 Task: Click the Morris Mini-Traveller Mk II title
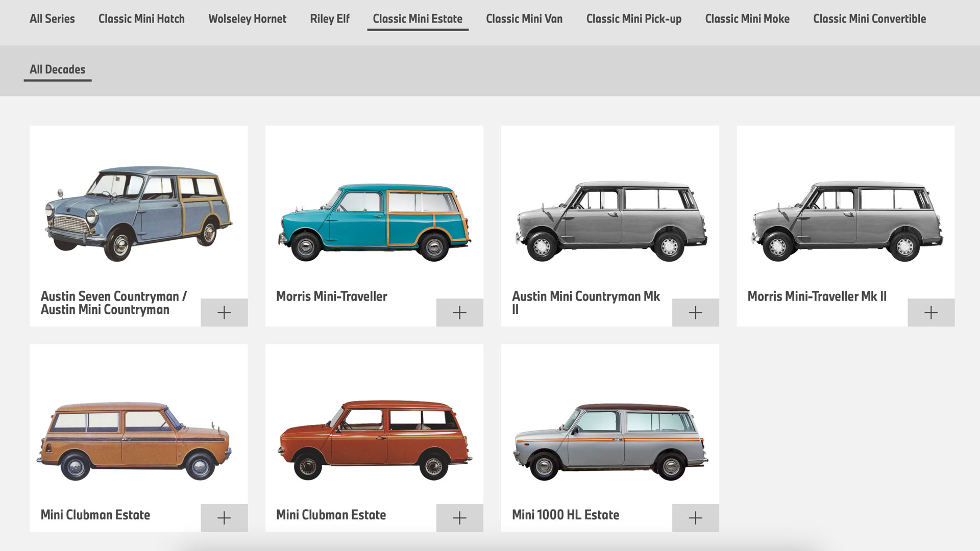[x=817, y=296]
